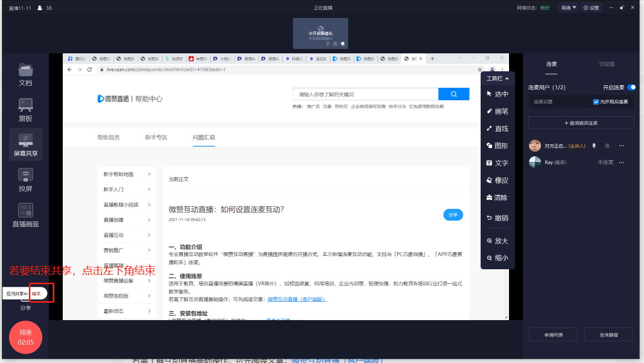Open more options for Ray row

tap(621, 162)
